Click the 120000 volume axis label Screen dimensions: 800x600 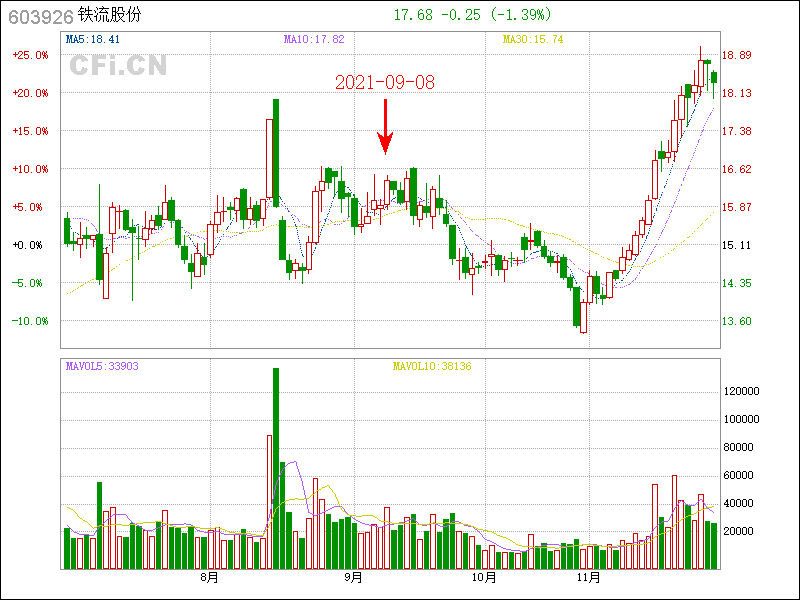click(x=743, y=392)
